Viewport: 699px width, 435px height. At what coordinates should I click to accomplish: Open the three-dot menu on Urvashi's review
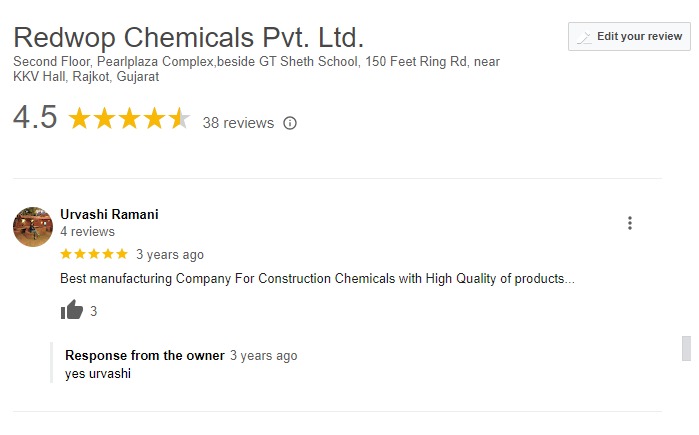[x=629, y=223]
